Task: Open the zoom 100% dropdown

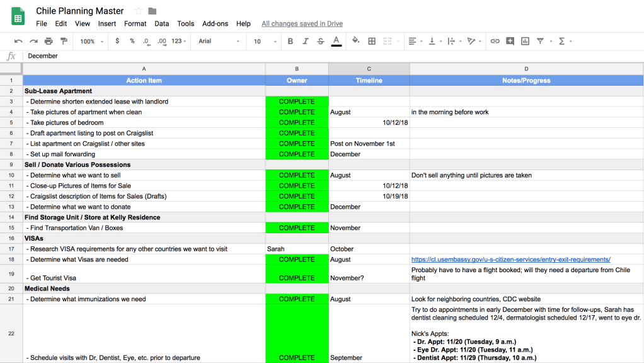Action: [x=91, y=42]
